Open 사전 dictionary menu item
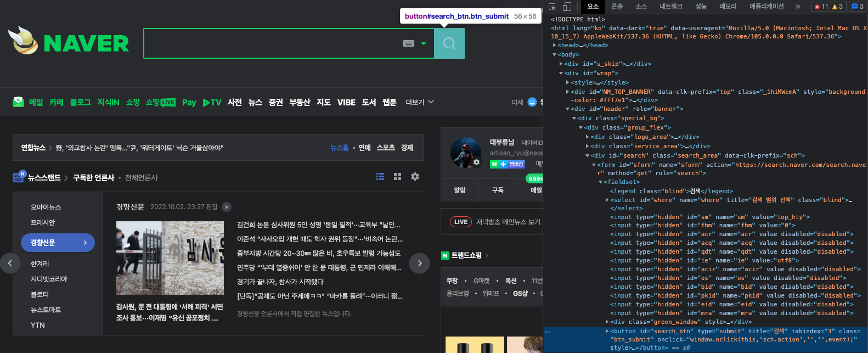Screen dimensions: 868x353 click(235, 102)
